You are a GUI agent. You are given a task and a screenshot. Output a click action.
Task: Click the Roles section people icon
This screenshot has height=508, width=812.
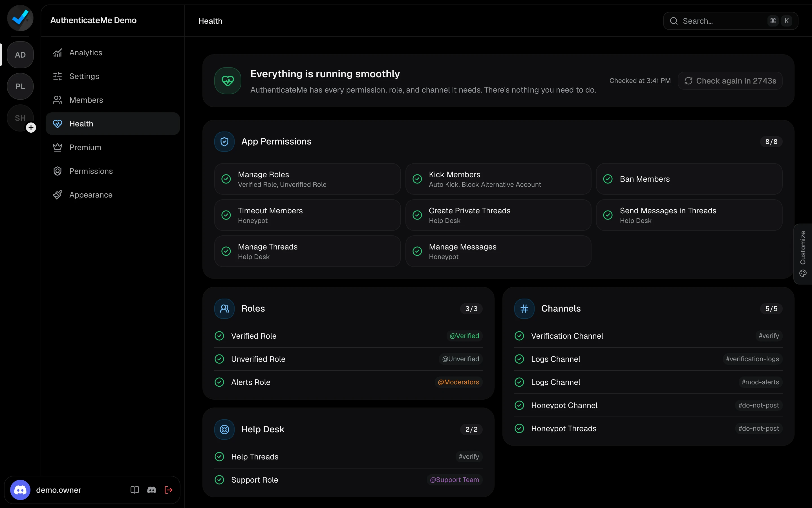pyautogui.click(x=224, y=308)
